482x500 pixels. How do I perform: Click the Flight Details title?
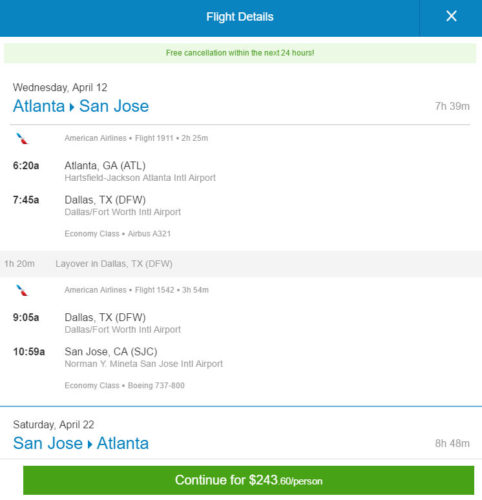(240, 17)
